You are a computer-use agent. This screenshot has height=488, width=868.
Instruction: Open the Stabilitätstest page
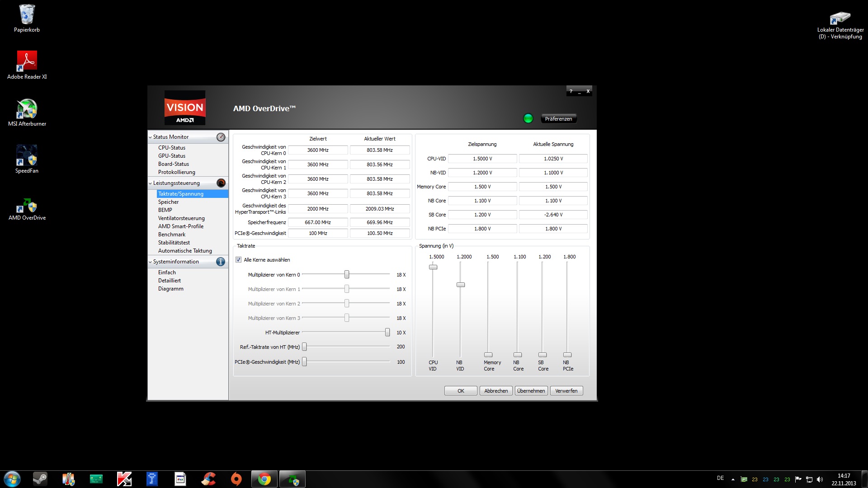click(174, 243)
